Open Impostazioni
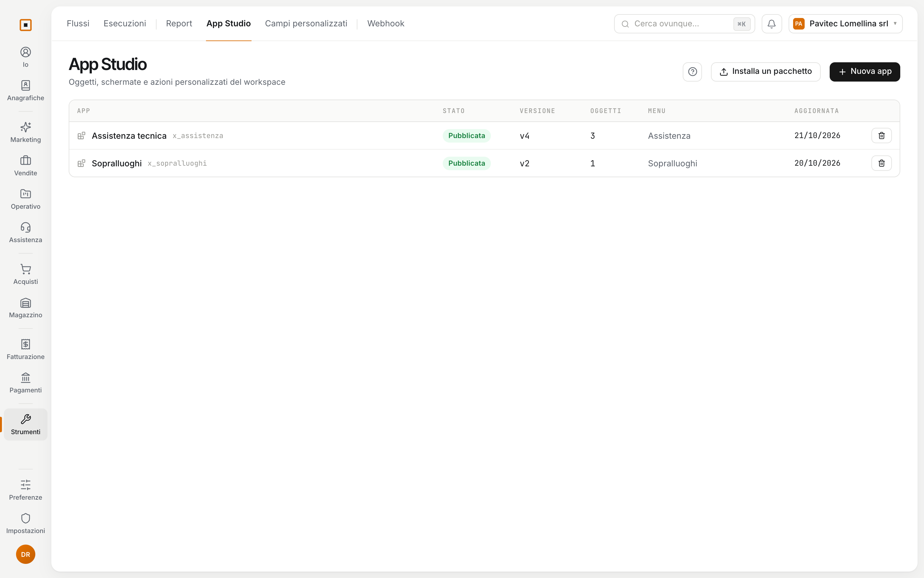924x578 pixels. (x=26, y=523)
